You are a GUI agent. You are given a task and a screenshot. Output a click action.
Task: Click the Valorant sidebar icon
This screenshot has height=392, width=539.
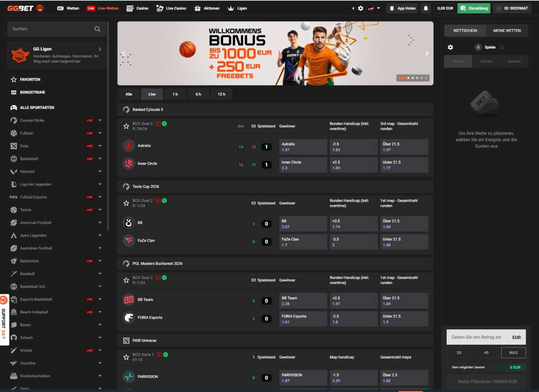[14, 172]
